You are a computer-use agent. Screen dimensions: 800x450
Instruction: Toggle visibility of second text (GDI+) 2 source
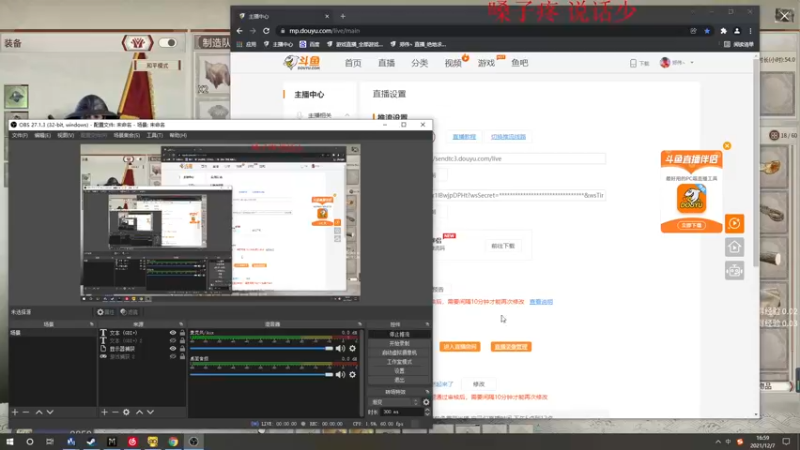(x=173, y=341)
